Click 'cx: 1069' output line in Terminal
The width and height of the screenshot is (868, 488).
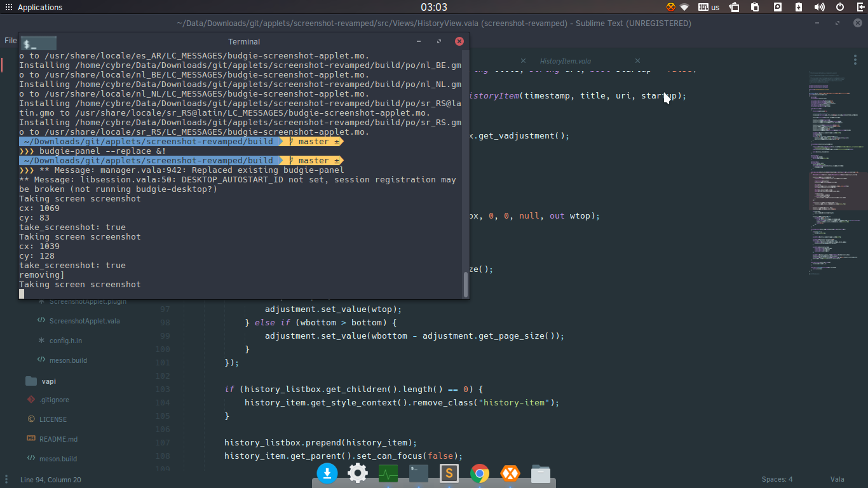[39, 208]
